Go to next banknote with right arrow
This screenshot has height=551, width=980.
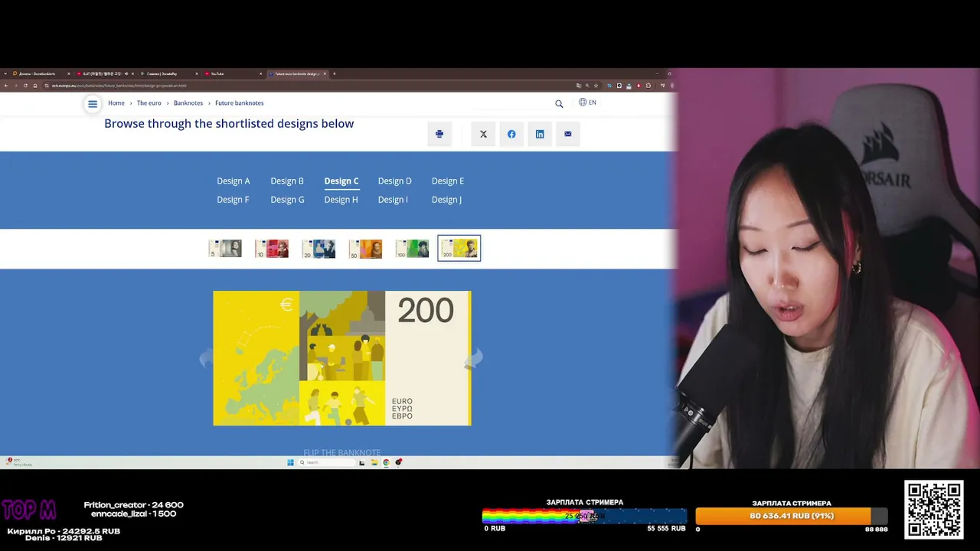point(475,358)
